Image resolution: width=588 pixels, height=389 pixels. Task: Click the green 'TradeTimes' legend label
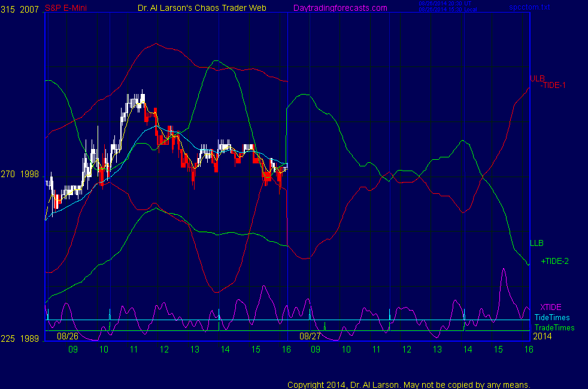554,328
